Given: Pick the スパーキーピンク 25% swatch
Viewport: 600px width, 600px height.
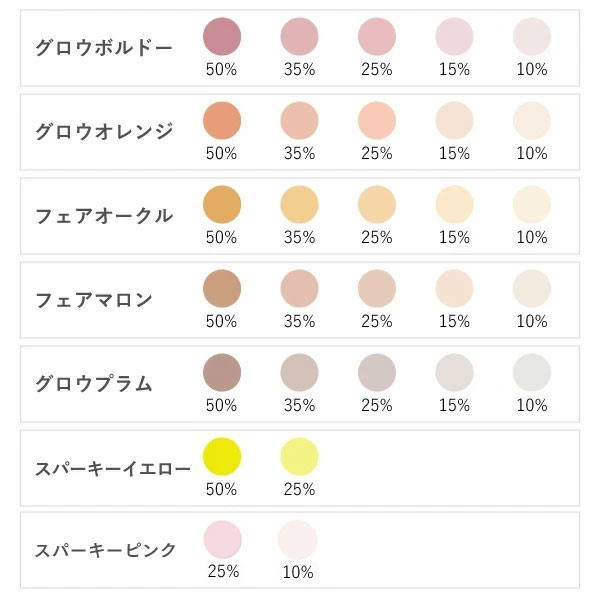Looking at the screenshot, I should coord(221,539).
